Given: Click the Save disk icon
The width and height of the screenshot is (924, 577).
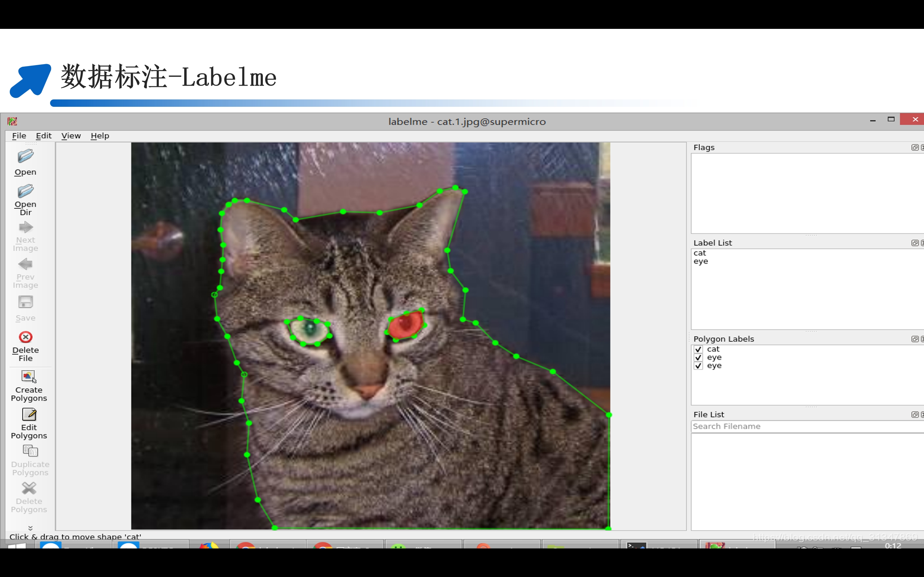Looking at the screenshot, I should (x=26, y=302).
